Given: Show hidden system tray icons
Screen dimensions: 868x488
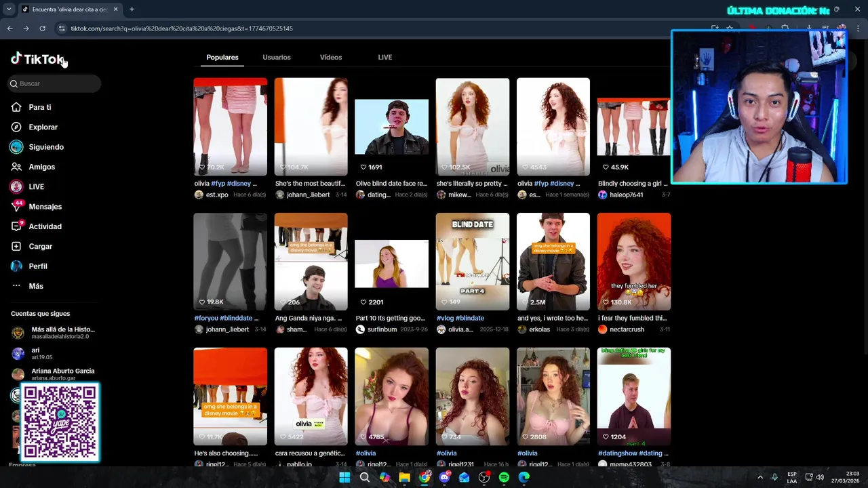Looking at the screenshot, I should (x=759, y=477).
